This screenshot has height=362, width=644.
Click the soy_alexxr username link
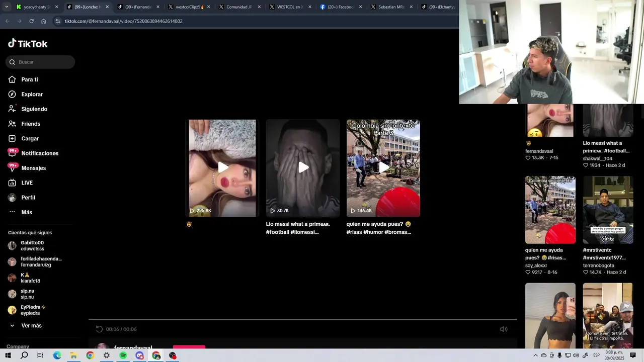[x=536, y=265]
